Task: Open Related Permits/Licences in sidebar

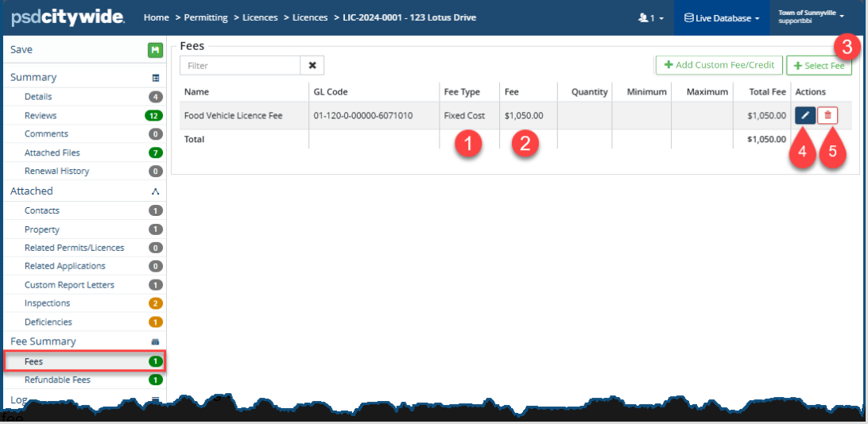Action: pyautogui.click(x=74, y=248)
